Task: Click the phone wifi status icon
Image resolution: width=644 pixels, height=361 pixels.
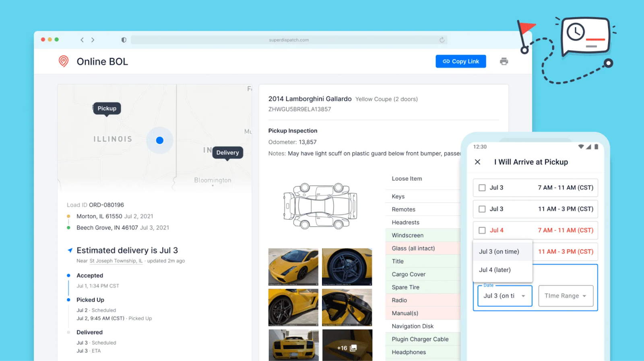Action: click(x=581, y=147)
